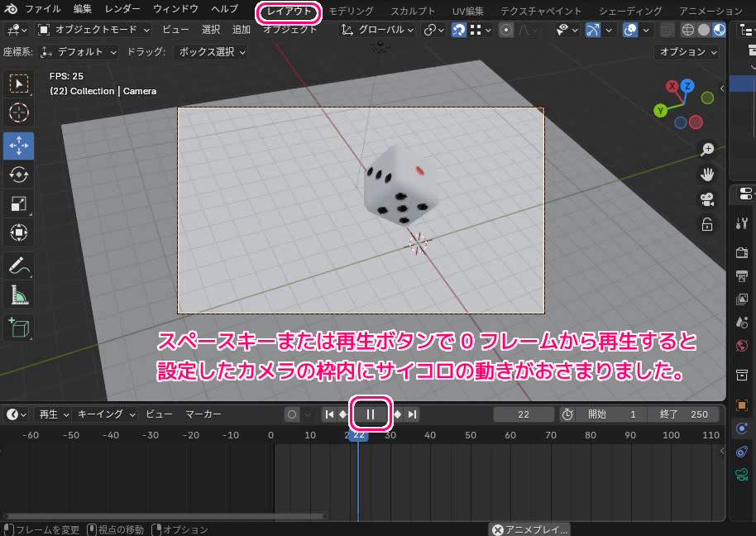The width and height of the screenshot is (756, 536).
Task: Select the Measure tool
Action: pyautogui.click(x=18, y=295)
